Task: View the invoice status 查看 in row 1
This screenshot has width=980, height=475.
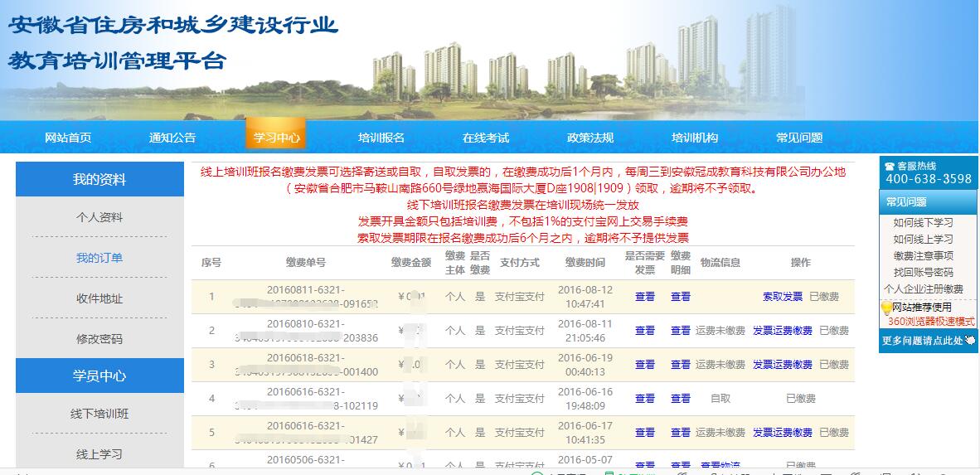Action: tap(645, 297)
